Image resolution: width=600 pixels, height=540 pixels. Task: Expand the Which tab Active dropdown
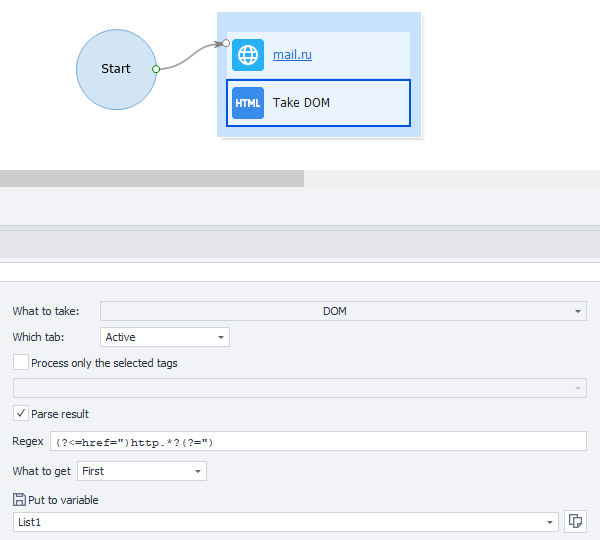165,337
